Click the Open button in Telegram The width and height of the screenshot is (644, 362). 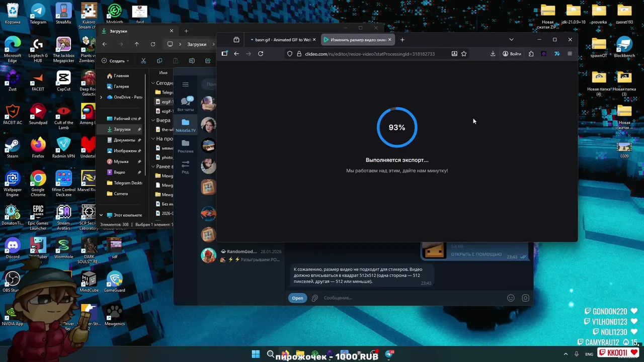coord(297,298)
